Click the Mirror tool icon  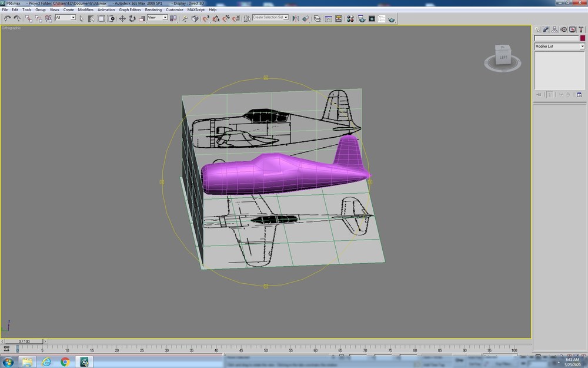(x=296, y=18)
